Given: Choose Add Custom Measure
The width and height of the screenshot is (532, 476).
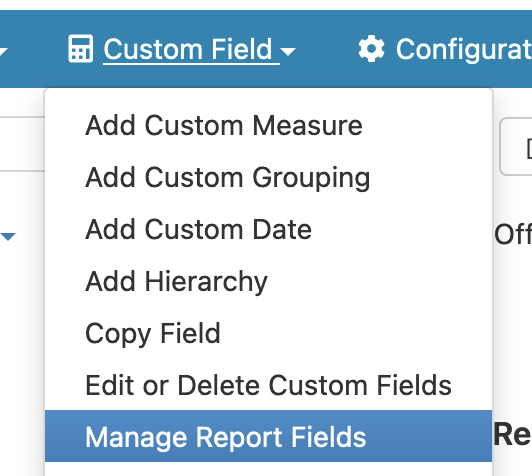Looking at the screenshot, I should point(224,126).
